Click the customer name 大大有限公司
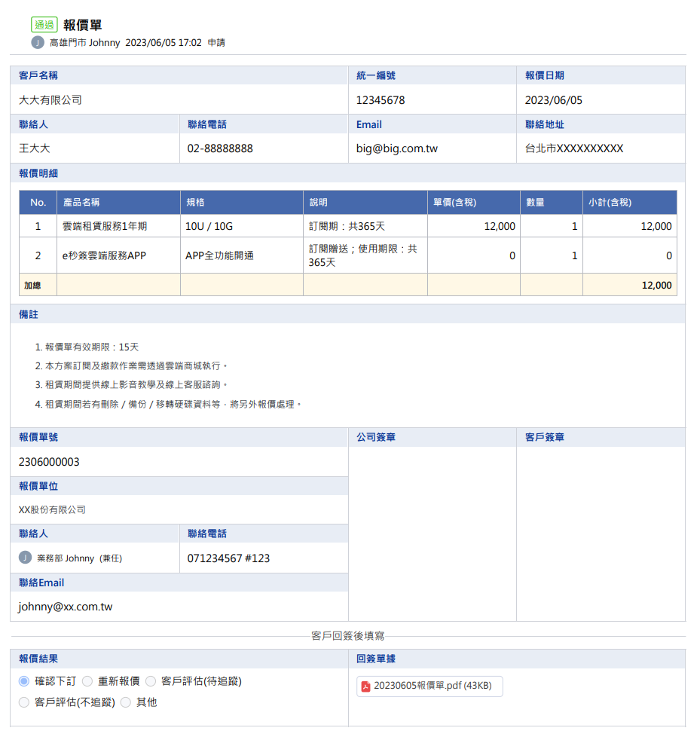700x737 pixels. pyautogui.click(x=50, y=100)
